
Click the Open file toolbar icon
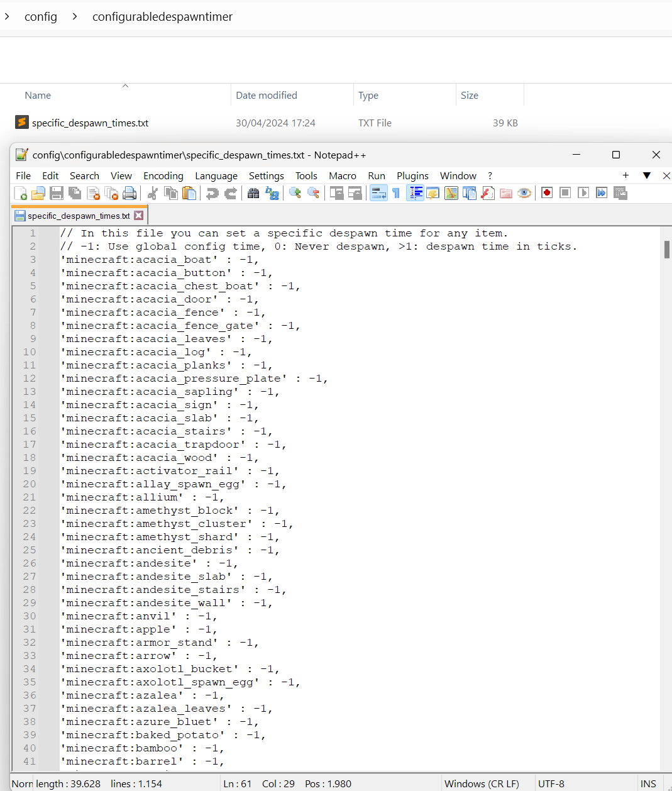[x=38, y=193]
